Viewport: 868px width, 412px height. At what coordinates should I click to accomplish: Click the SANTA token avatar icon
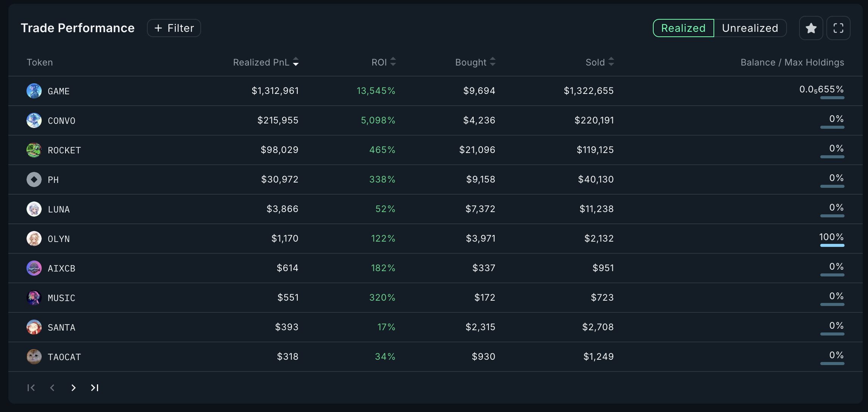tap(34, 327)
